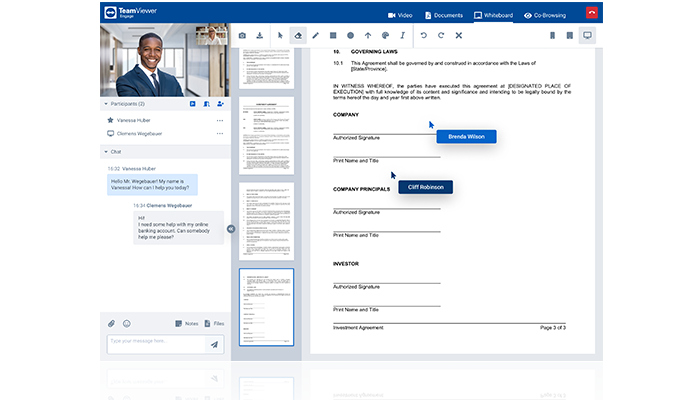The height and width of the screenshot is (400, 700).
Task: Click the Brenda Wilson cursor label
Action: [466, 137]
